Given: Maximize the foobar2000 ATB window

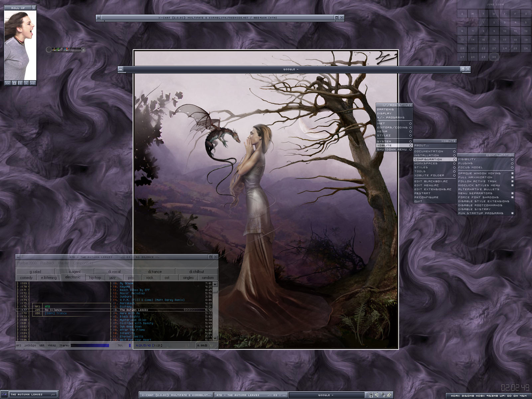Looking at the screenshot, I should (210, 257).
